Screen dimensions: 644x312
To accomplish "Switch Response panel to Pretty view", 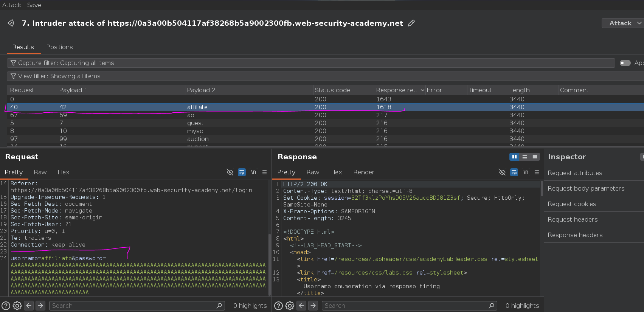I will coord(286,172).
